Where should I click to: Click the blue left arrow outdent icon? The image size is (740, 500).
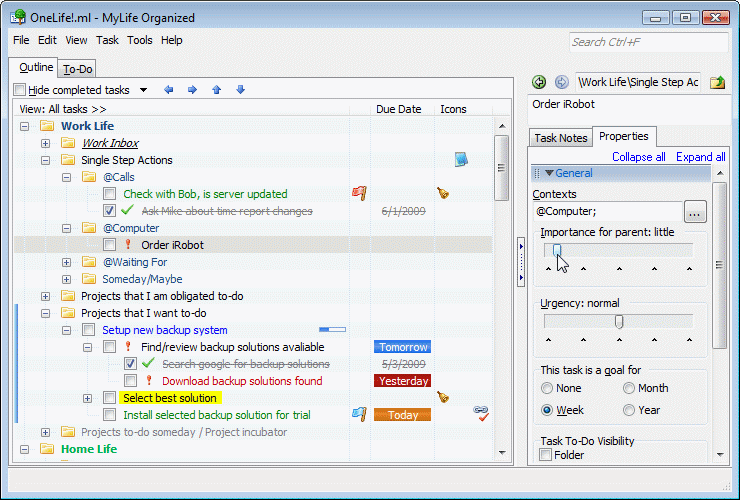click(x=168, y=90)
